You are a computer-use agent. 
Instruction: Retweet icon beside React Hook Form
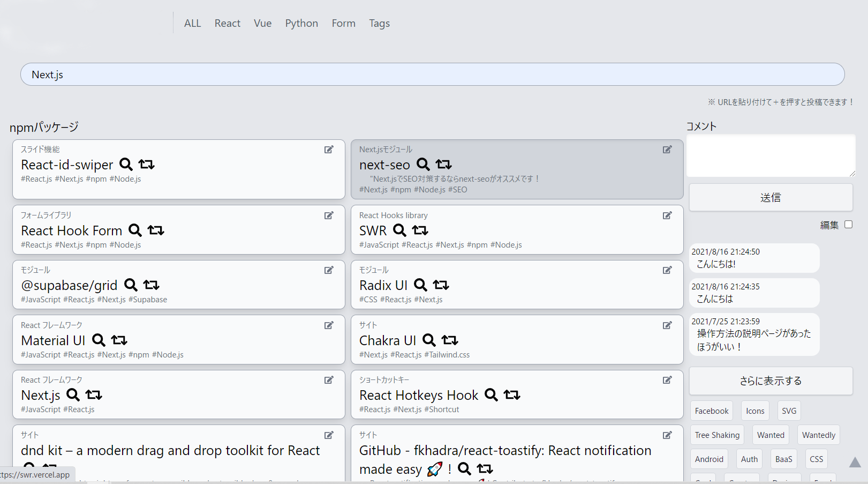(x=156, y=230)
